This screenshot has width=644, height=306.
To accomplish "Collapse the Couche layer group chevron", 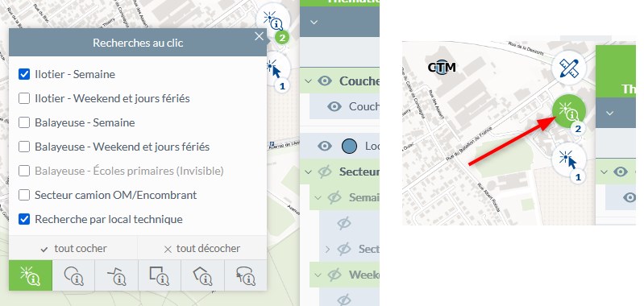I will (x=308, y=81).
